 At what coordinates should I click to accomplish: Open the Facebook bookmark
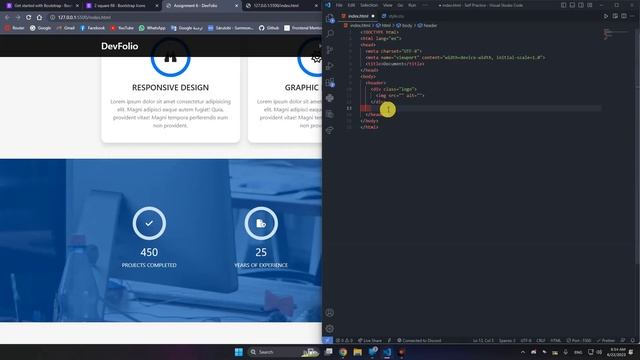(x=92, y=28)
